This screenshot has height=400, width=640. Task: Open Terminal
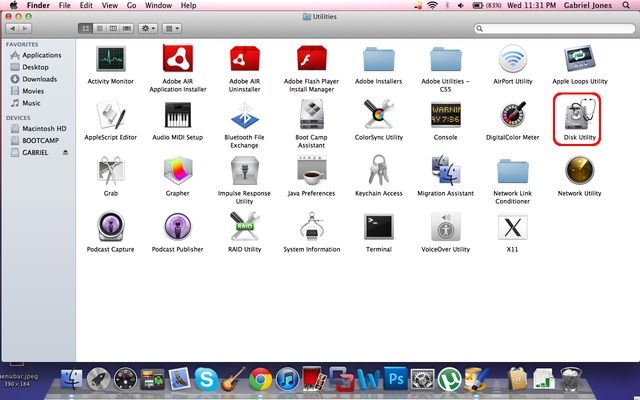click(379, 227)
